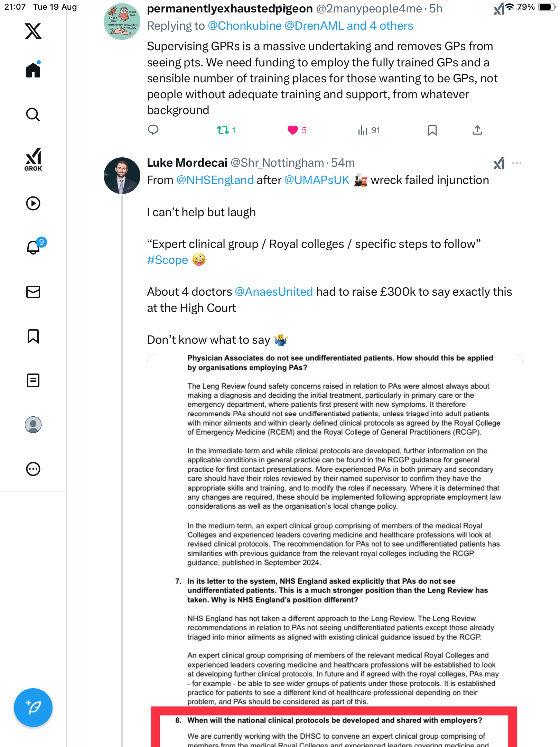
Task: Expand the sidebar More options menu
Action: (33, 469)
